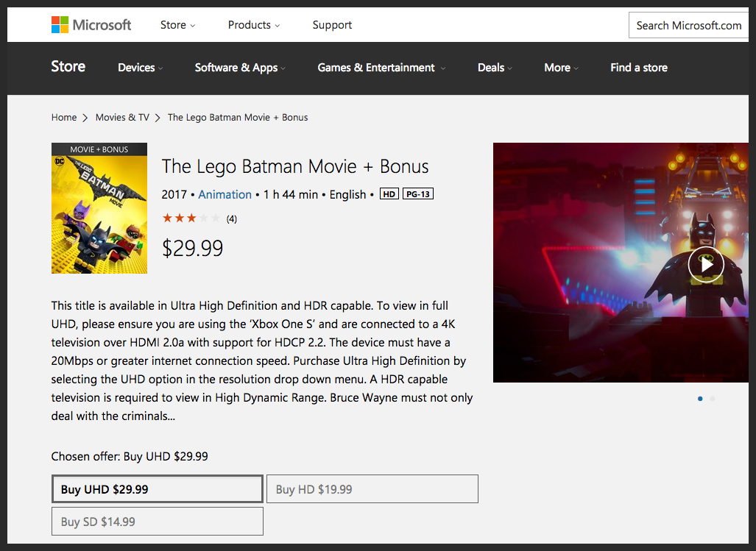
Task: Click the Search Microsoft.com field
Action: 688,25
